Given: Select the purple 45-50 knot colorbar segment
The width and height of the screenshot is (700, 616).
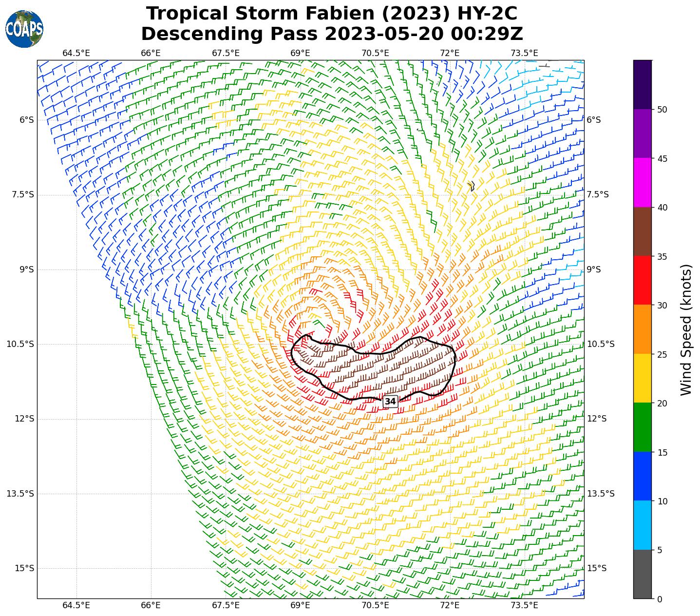Looking at the screenshot, I should coord(642,134).
